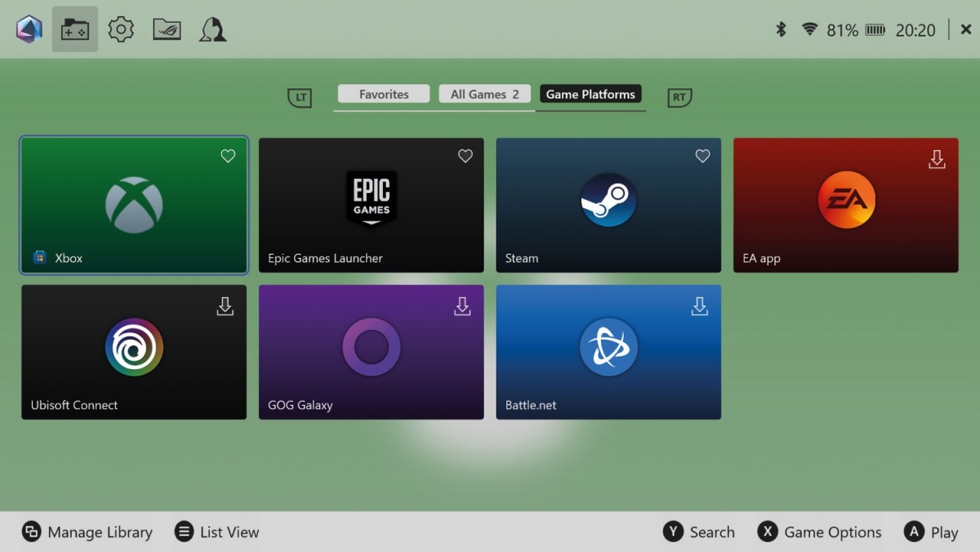
Task: Click the battery level icon
Action: tap(875, 30)
